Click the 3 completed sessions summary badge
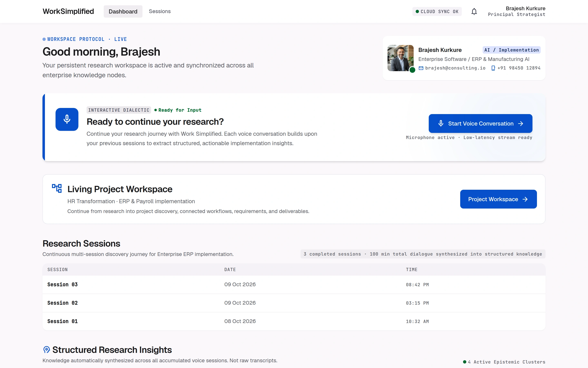 (x=423, y=254)
